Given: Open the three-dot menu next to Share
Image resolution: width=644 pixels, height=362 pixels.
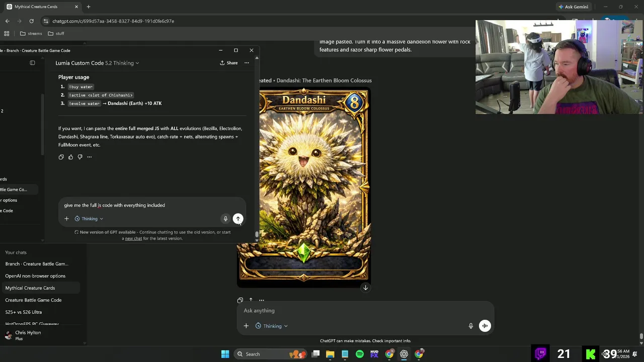Looking at the screenshot, I should (247, 63).
